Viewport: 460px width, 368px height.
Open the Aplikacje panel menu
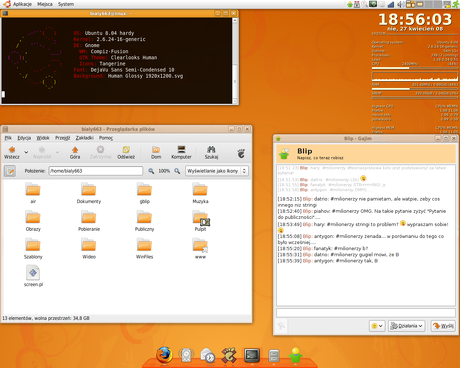tap(22, 4)
